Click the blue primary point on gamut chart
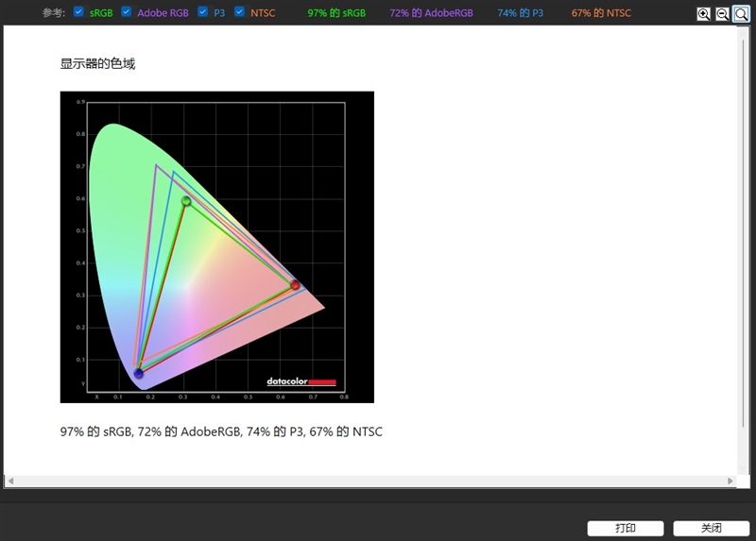This screenshot has width=756, height=541. coord(138,373)
